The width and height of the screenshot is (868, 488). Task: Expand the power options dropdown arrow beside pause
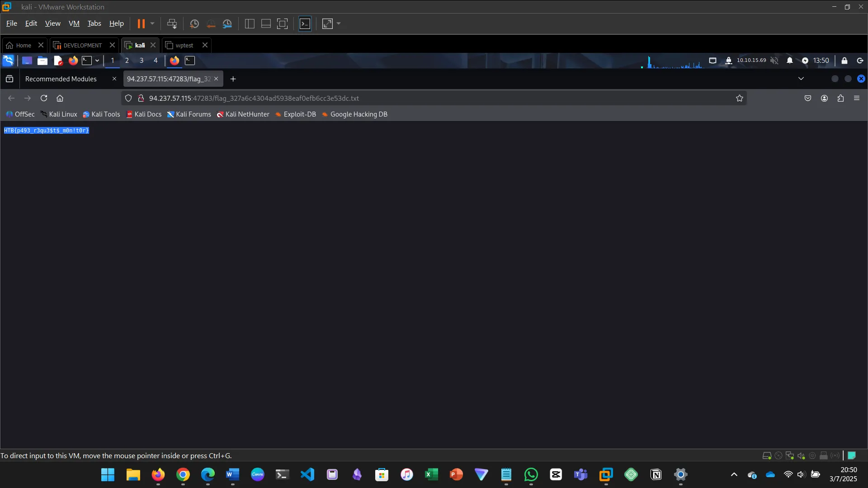(x=152, y=23)
